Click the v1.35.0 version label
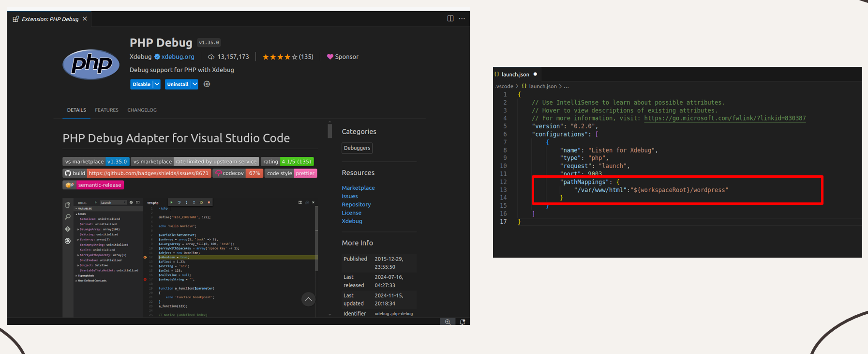Image resolution: width=868 pixels, height=354 pixels. (x=209, y=43)
